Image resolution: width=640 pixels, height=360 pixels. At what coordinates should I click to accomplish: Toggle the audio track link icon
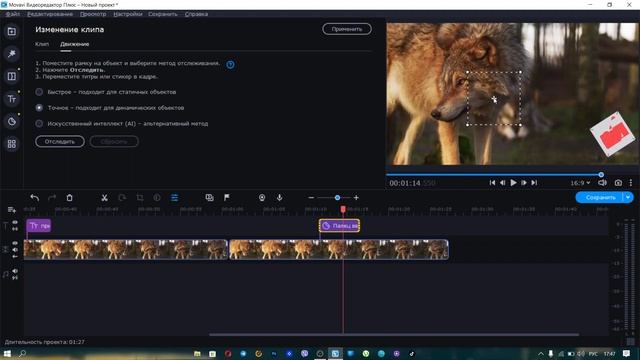coord(15,278)
